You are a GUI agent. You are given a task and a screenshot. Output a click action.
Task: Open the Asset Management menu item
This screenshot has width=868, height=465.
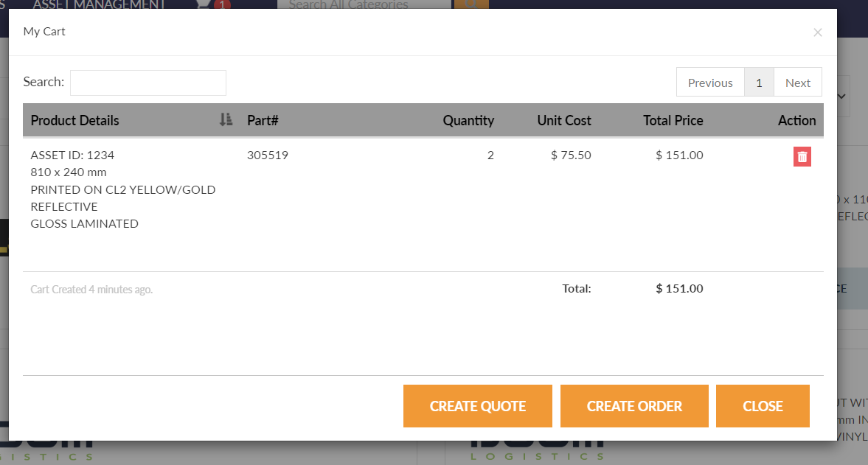coord(99,4)
